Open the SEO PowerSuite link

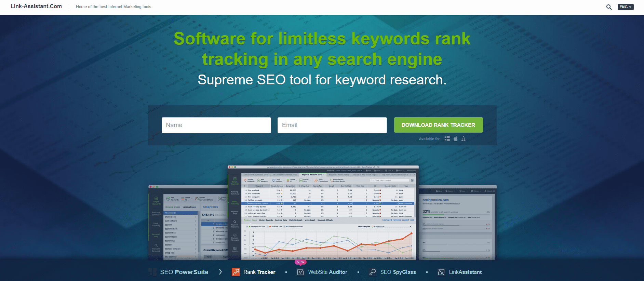point(184,272)
